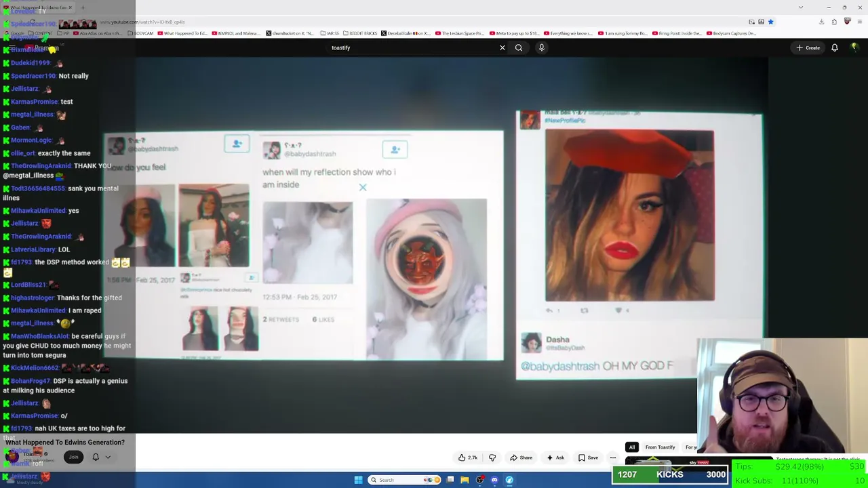Click the video title 'What Happened To Edwins Generation?'
The image size is (868, 488).
click(65, 442)
